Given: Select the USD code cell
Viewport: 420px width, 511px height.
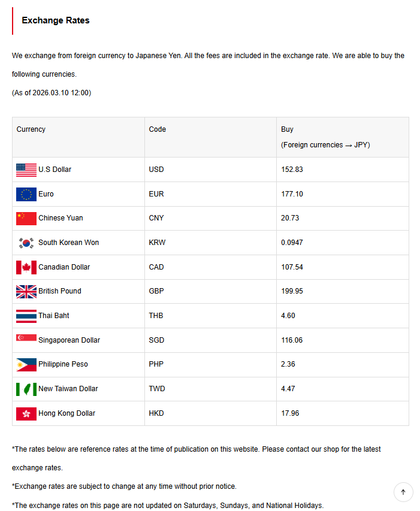Looking at the screenshot, I should pyautogui.click(x=156, y=170).
